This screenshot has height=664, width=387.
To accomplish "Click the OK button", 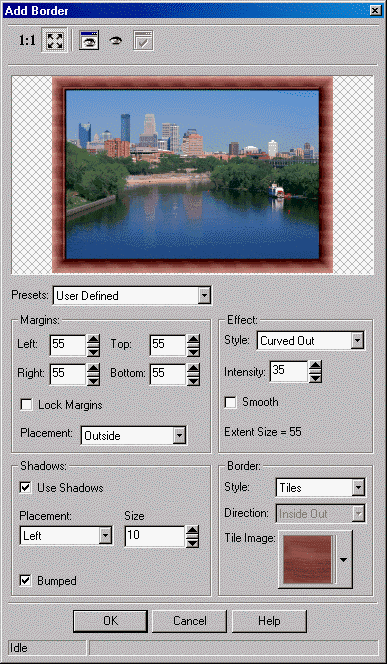I will (111, 621).
